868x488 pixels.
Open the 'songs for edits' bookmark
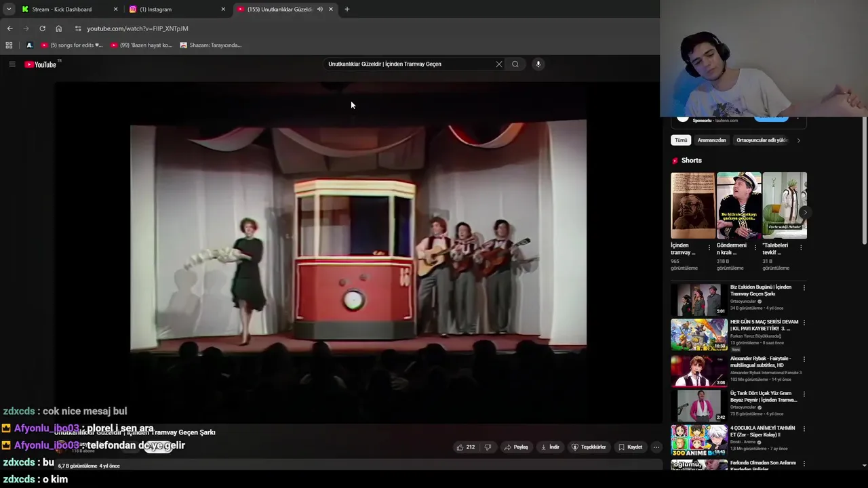(x=72, y=45)
